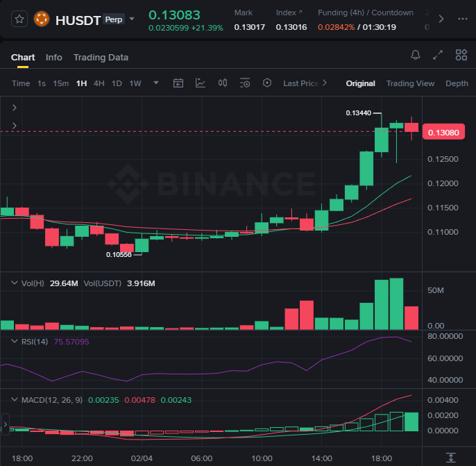Select the 15m interval

click(61, 83)
